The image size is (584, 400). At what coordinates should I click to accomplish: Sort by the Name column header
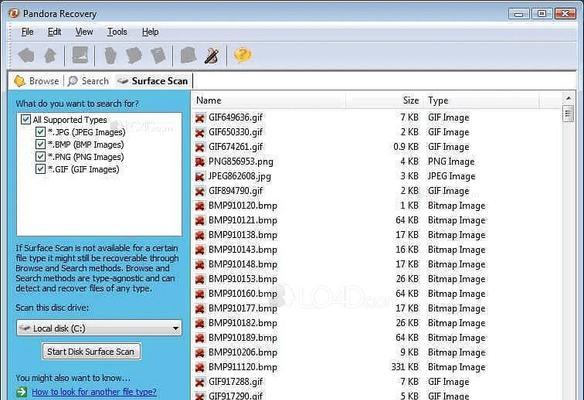(x=270, y=101)
